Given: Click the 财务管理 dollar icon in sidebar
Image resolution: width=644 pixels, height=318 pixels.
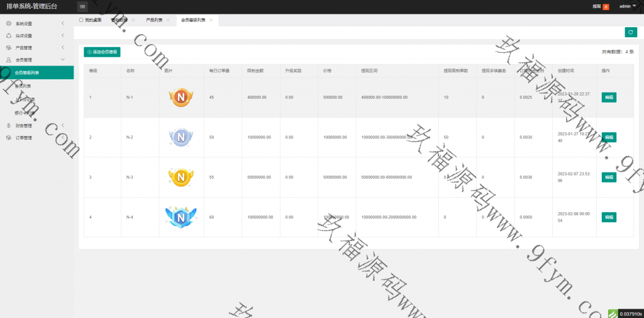Looking at the screenshot, I should point(9,125).
